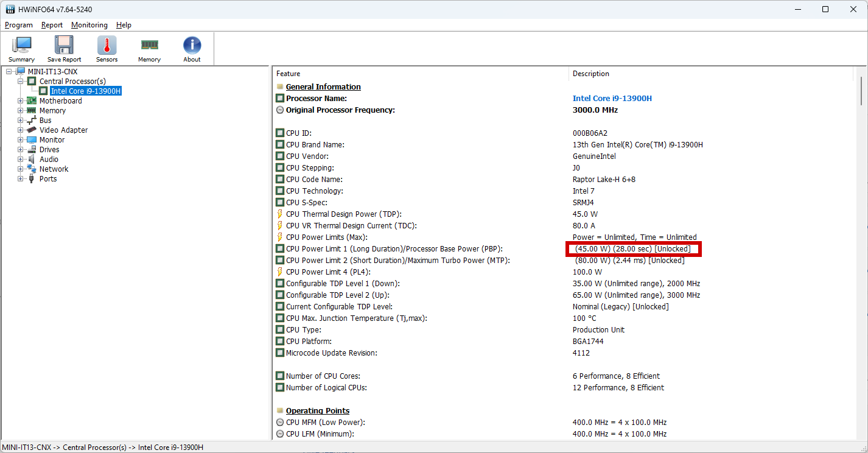The image size is (868, 453).
Task: Click the '100 °C' junction temperature value
Action: 584,318
